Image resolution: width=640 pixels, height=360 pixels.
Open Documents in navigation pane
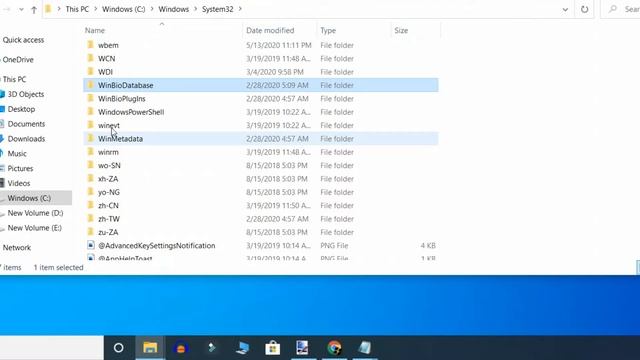pos(26,124)
